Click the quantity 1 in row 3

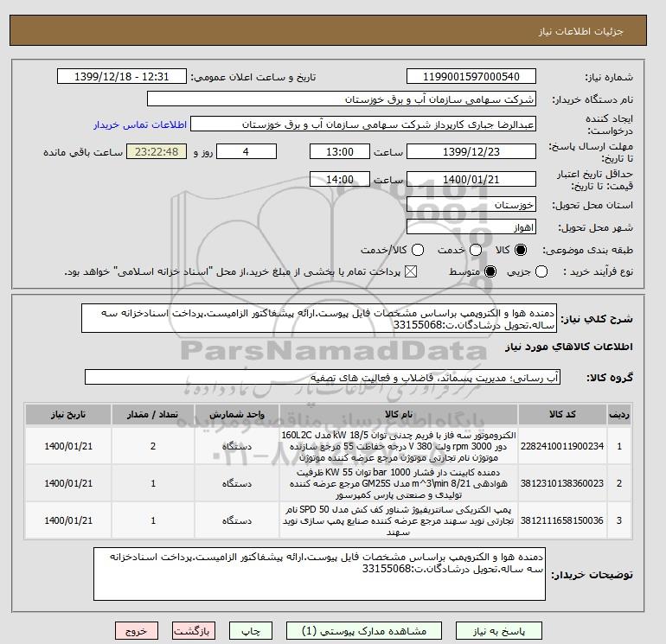[153, 520]
